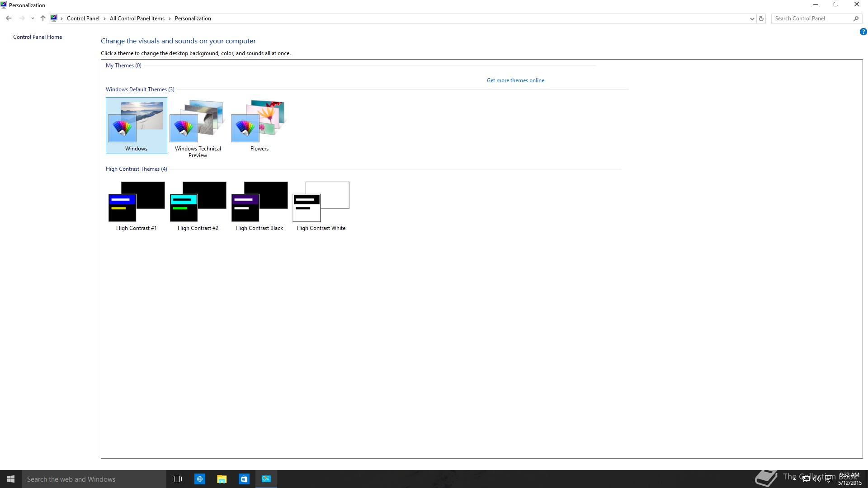Viewport: 868px width, 488px height.
Task: Click the back navigation arrow
Action: [9, 19]
